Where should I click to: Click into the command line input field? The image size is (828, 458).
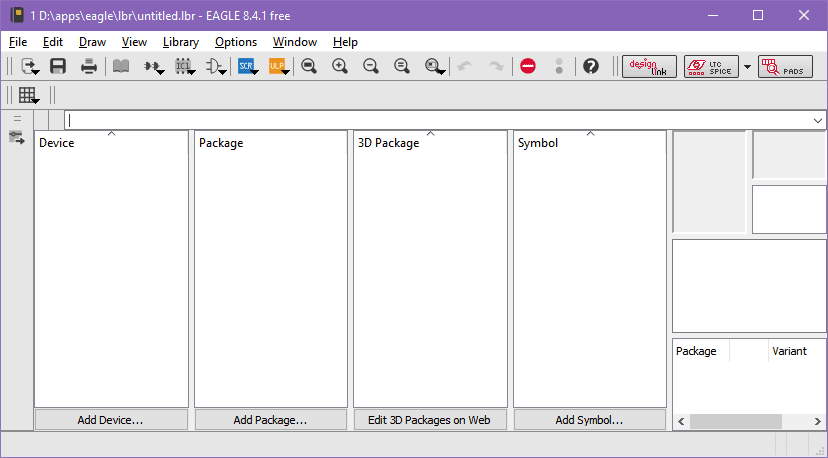[440, 120]
